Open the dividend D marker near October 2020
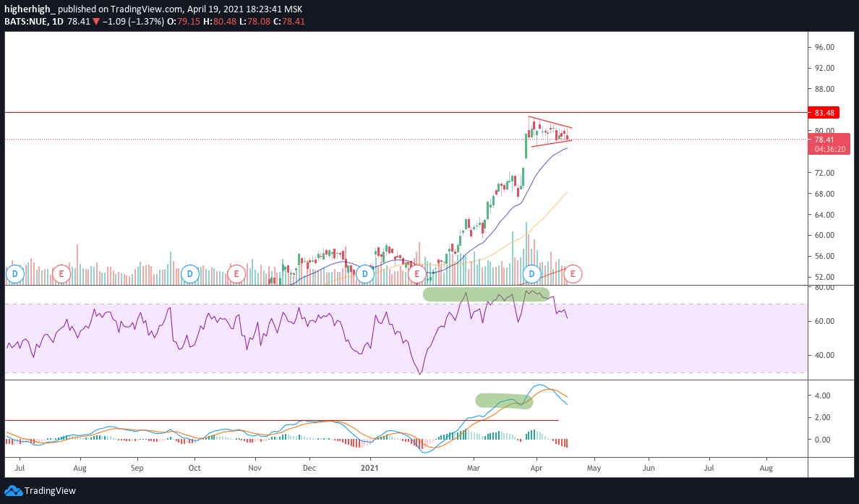Image resolution: width=859 pixels, height=504 pixels. [x=190, y=273]
